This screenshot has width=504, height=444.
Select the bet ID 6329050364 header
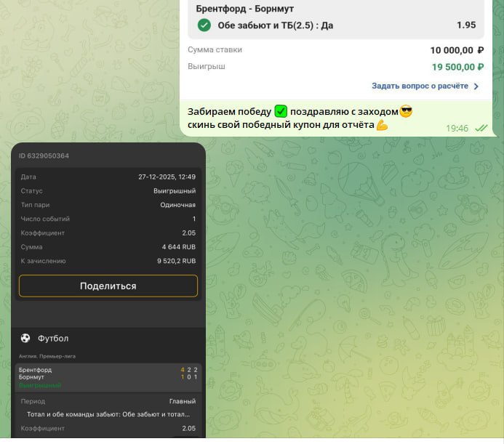point(44,156)
